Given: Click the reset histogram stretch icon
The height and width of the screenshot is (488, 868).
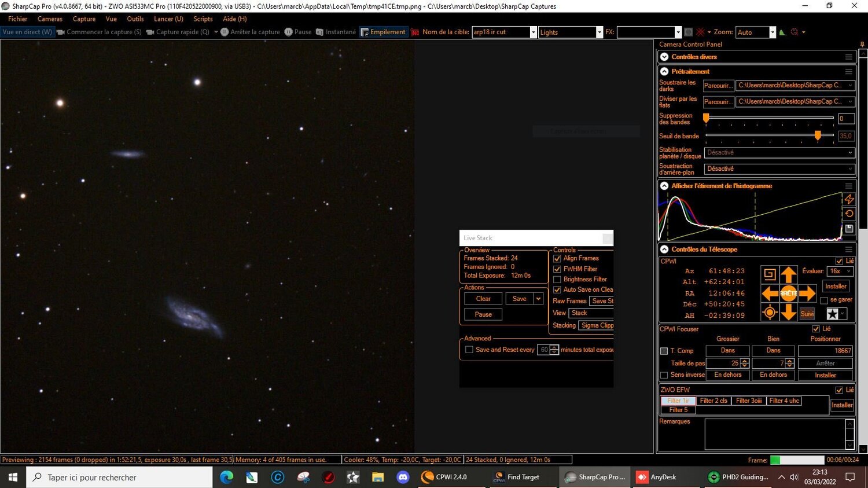Looking at the screenshot, I should coord(849,213).
